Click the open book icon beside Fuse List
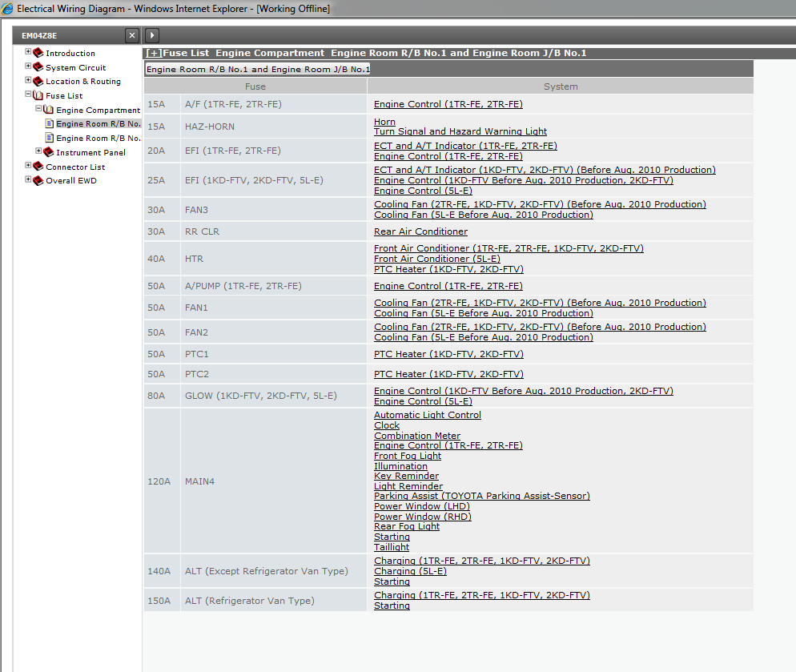The image size is (796, 672). [38, 95]
